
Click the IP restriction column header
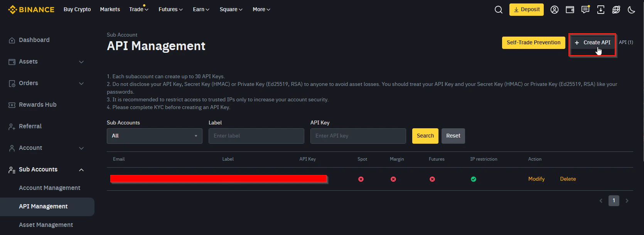[484, 159]
